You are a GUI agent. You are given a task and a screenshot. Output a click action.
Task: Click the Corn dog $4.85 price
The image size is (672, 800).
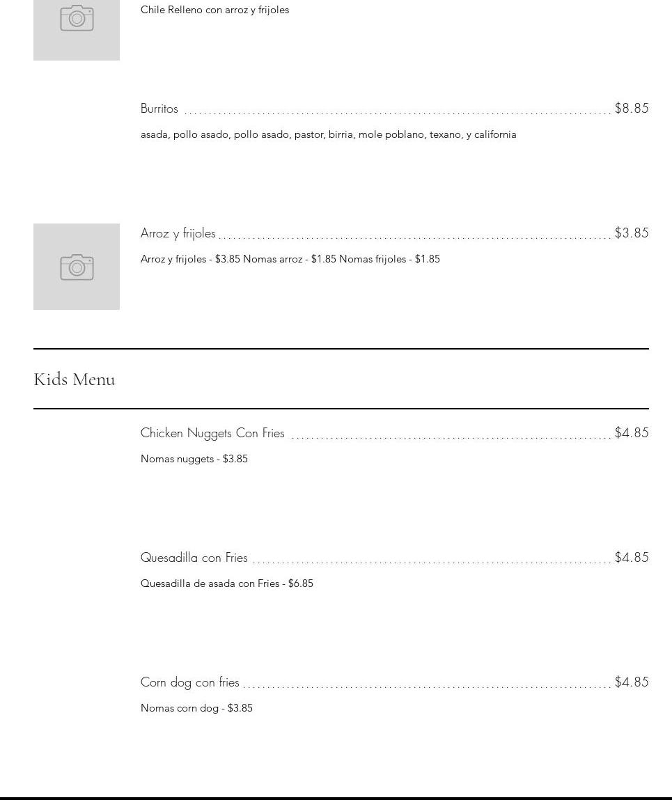point(631,682)
